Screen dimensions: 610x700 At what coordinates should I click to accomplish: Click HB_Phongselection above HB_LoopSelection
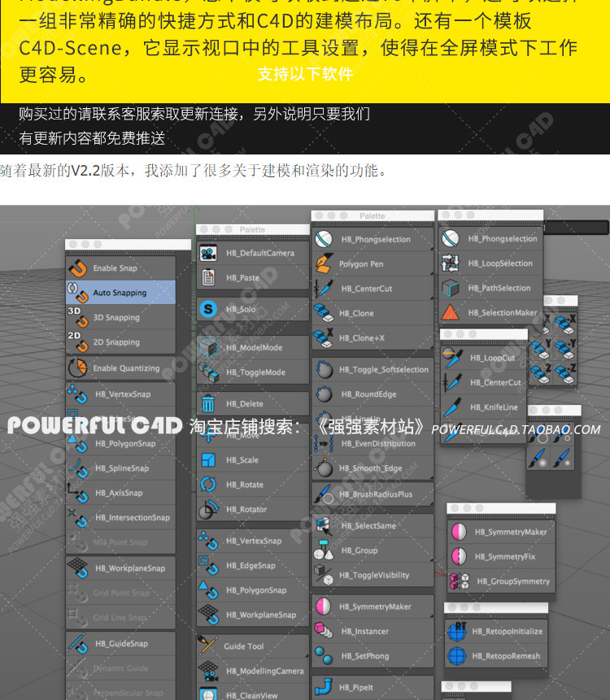[x=491, y=239]
